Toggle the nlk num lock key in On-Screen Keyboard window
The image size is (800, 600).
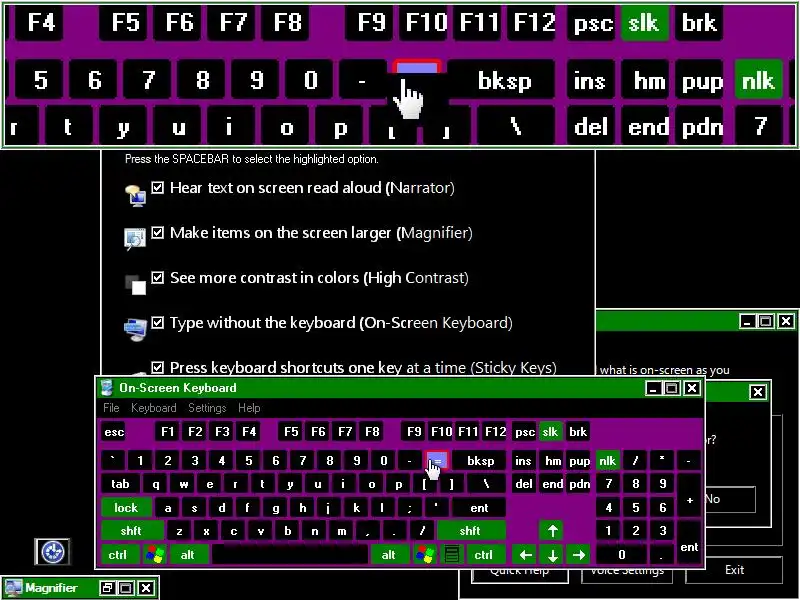pyautogui.click(x=607, y=461)
